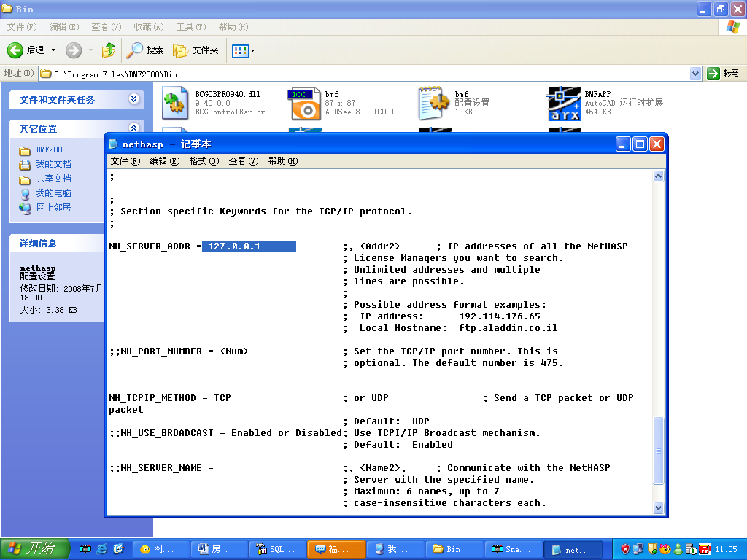The width and height of the screenshot is (747, 560).
Task: Expand the address bar dropdown
Action: pyautogui.click(x=695, y=74)
